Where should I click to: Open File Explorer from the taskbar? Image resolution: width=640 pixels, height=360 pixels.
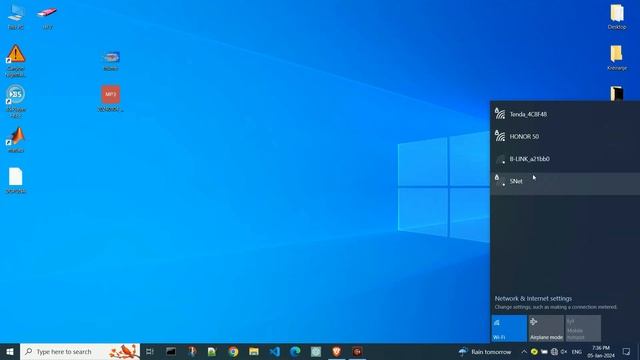tap(254, 352)
